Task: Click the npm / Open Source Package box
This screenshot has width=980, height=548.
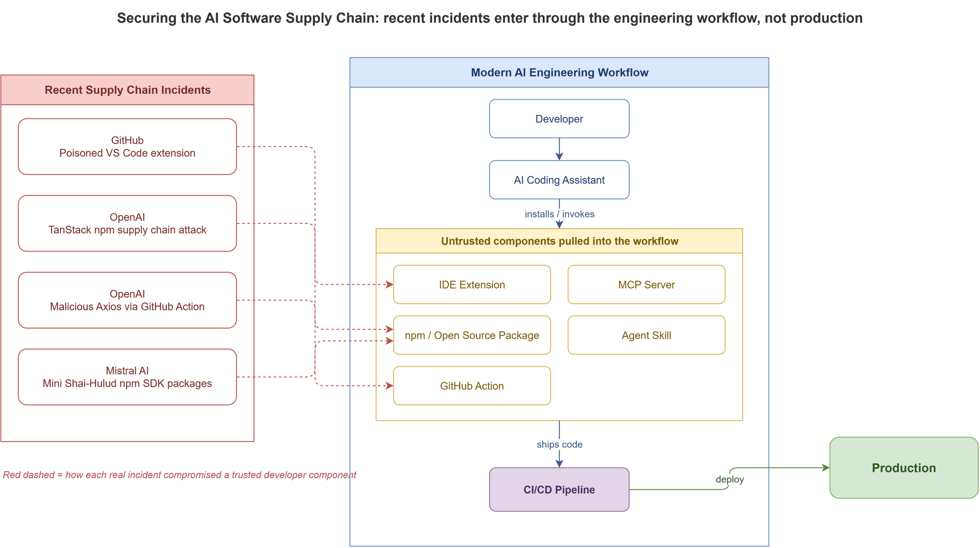Action: click(x=471, y=335)
